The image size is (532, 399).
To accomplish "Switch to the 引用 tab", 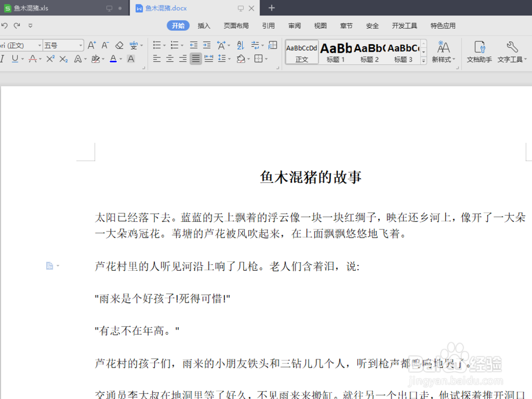I will point(268,26).
